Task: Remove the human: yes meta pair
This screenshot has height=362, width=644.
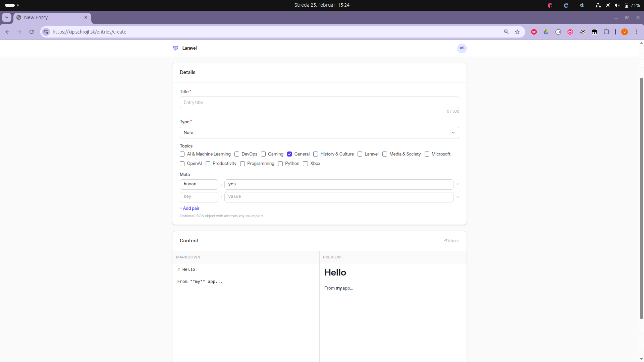Action: tap(458, 184)
